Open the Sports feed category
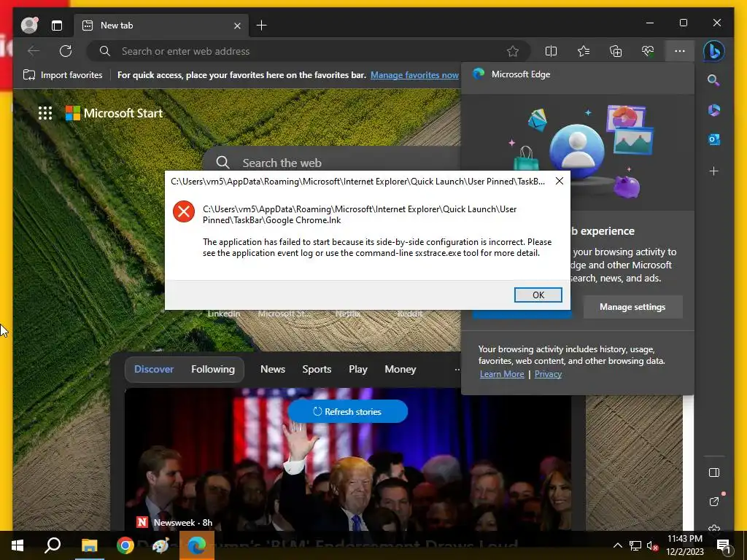This screenshot has width=747, height=560. pos(317,369)
